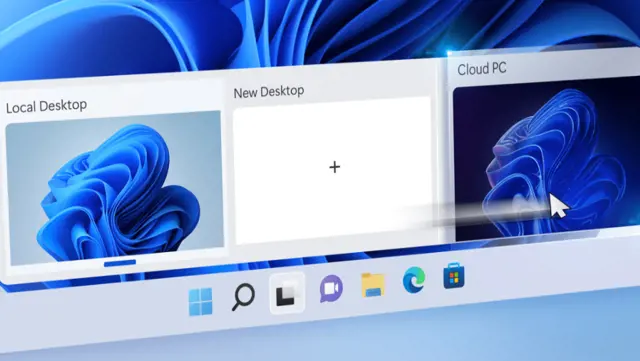Launch the Teams Chat taskbar icon
The width and height of the screenshot is (640, 361).
pyautogui.click(x=331, y=288)
